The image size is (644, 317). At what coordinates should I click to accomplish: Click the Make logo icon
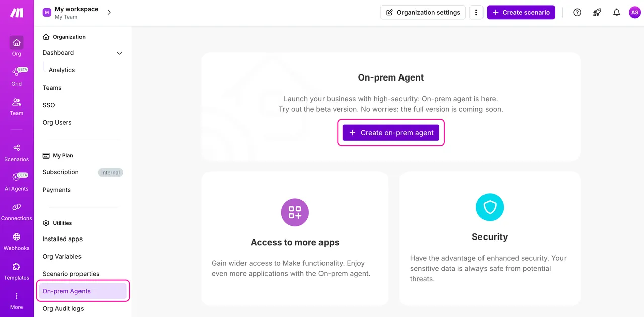(17, 13)
